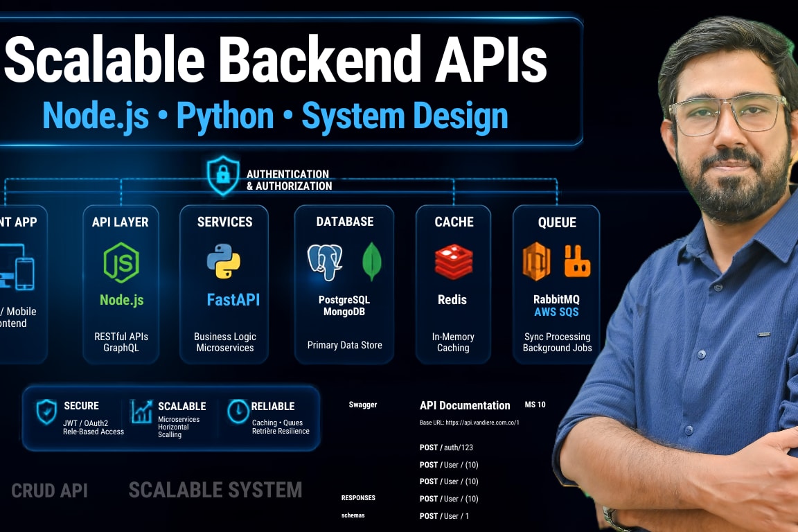Select the "DATABASE" card heading
The width and height of the screenshot is (798, 532).
click(x=344, y=222)
